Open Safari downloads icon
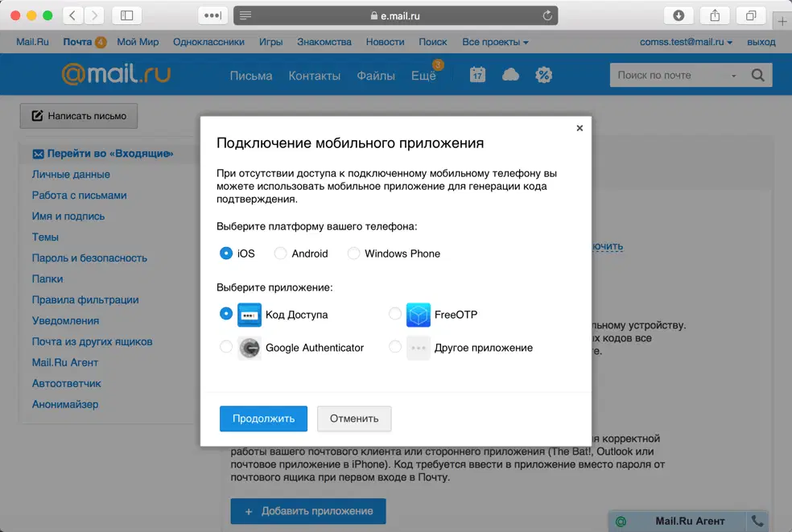This screenshot has width=792, height=532. 679,15
